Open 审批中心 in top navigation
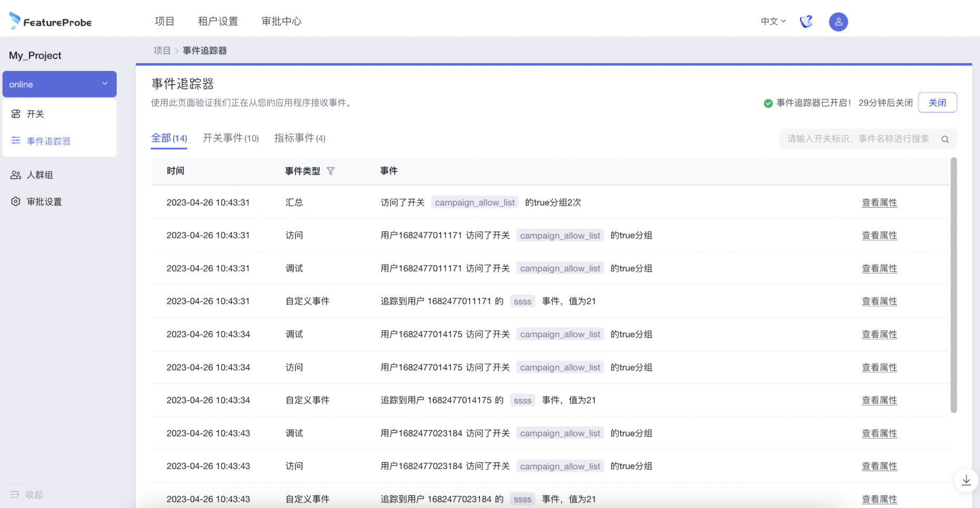The height and width of the screenshot is (508, 980). point(282,22)
